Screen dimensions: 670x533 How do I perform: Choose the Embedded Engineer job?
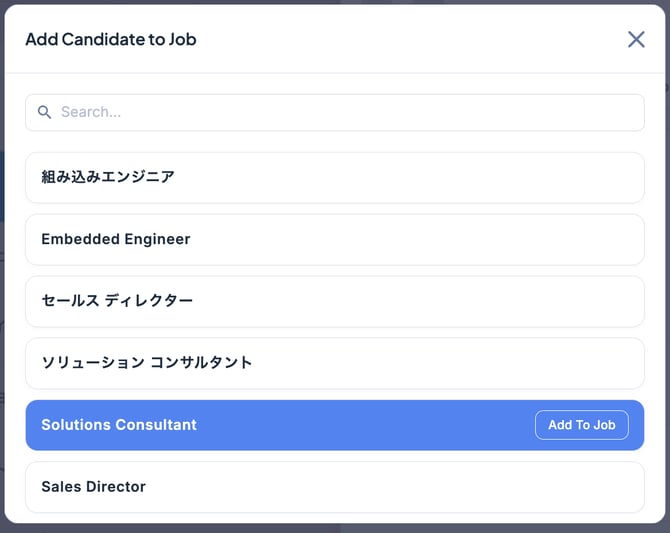334,240
